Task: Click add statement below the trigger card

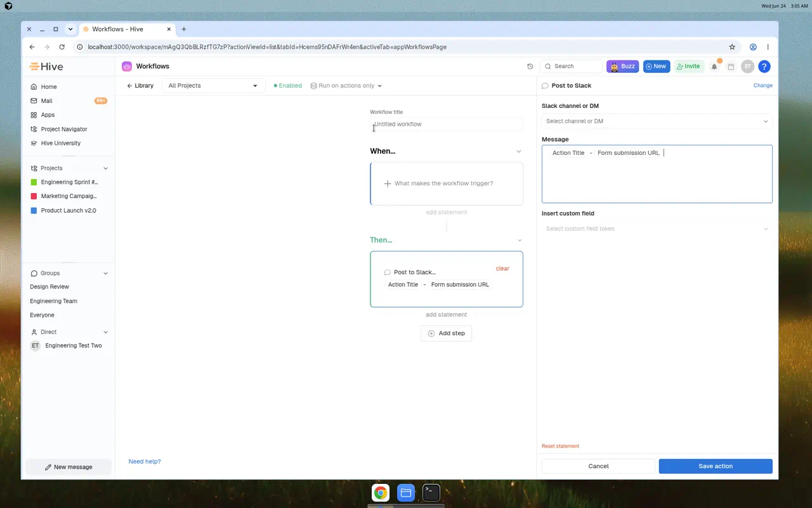Action: 447,212
